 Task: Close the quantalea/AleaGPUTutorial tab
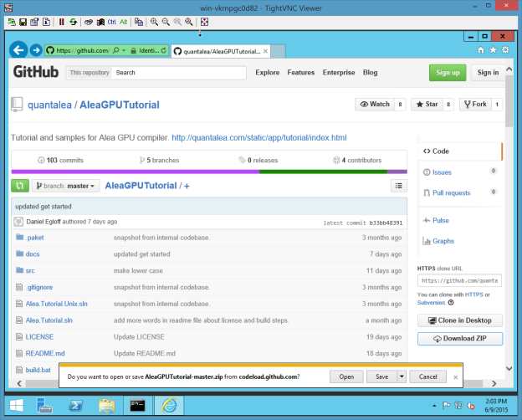[x=265, y=51]
